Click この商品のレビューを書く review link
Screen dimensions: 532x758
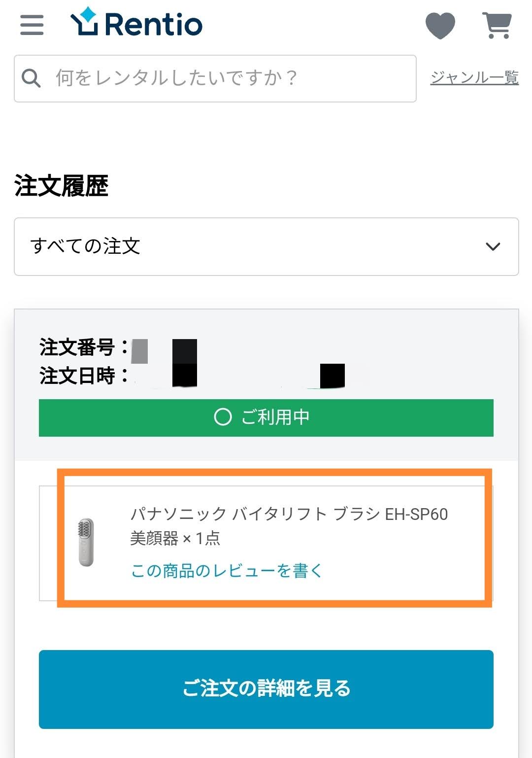coord(226,571)
